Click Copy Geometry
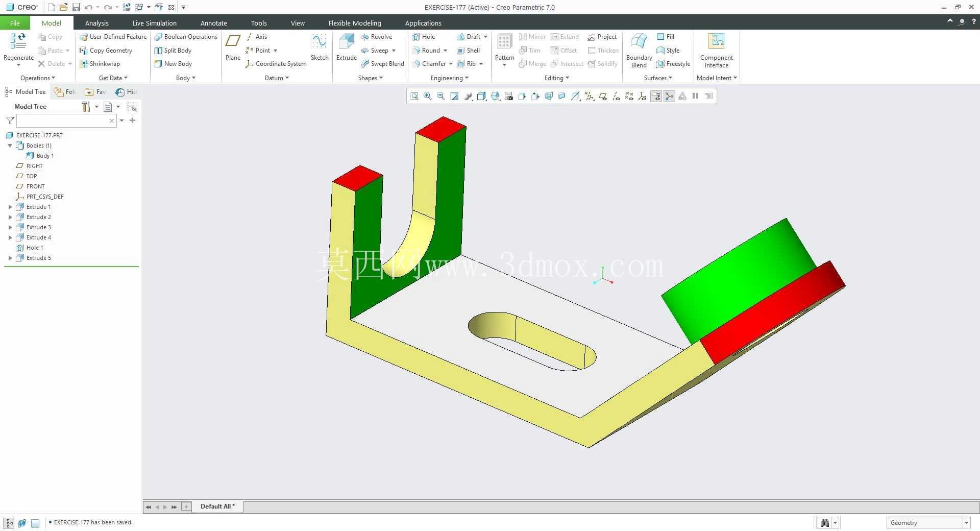 (x=106, y=51)
